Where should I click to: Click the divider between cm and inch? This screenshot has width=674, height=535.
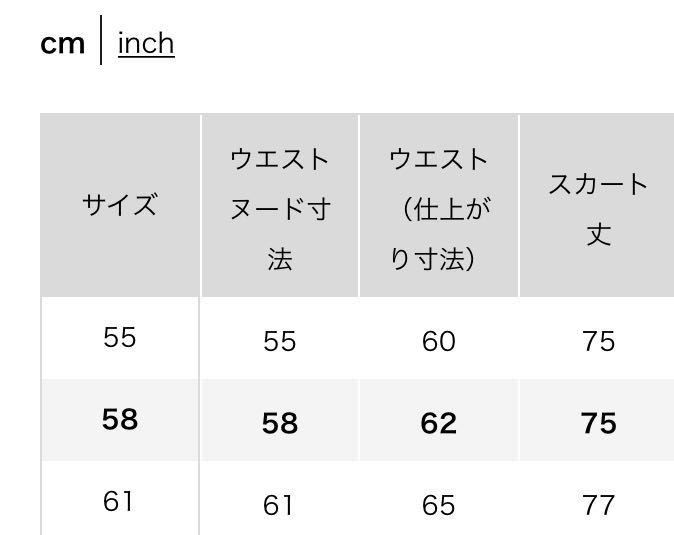pos(101,41)
